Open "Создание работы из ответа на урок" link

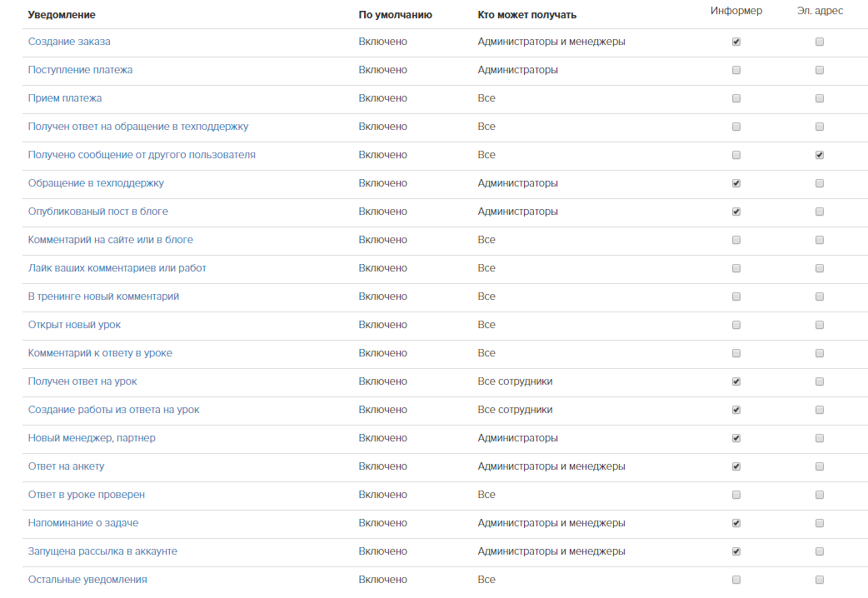pos(113,409)
